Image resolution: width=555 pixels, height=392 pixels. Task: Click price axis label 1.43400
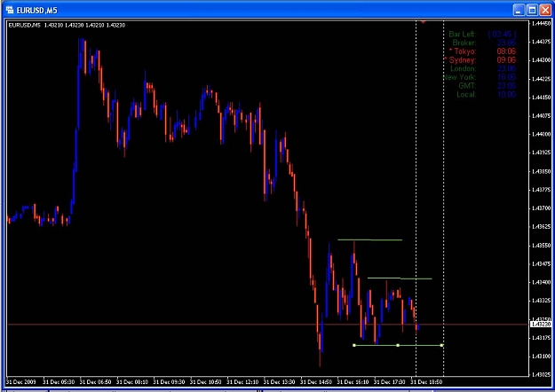[541, 282]
